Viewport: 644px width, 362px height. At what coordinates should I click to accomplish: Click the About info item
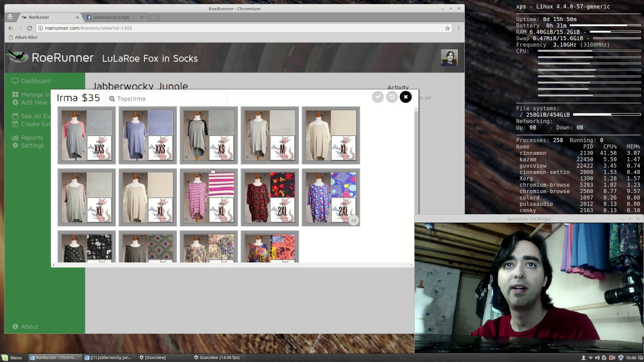(29, 327)
